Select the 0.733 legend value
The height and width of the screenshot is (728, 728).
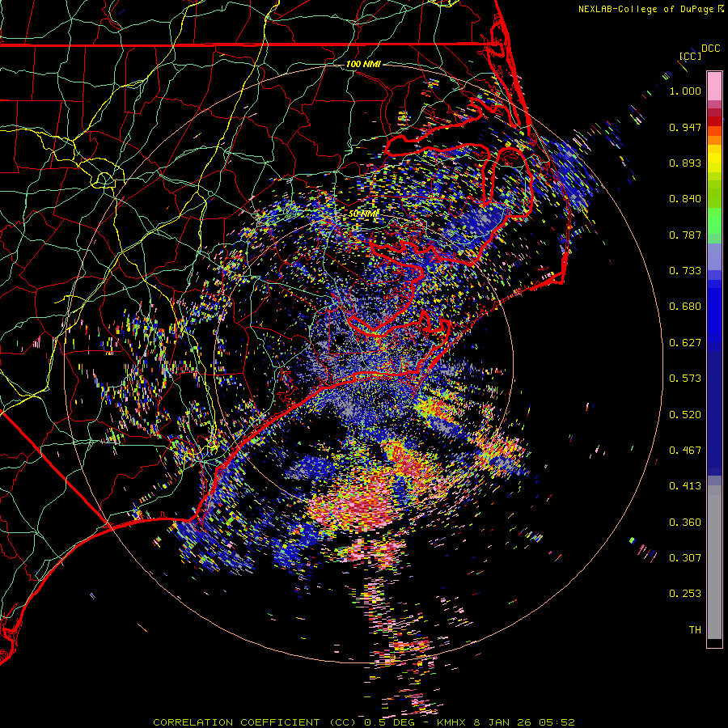[685, 271]
